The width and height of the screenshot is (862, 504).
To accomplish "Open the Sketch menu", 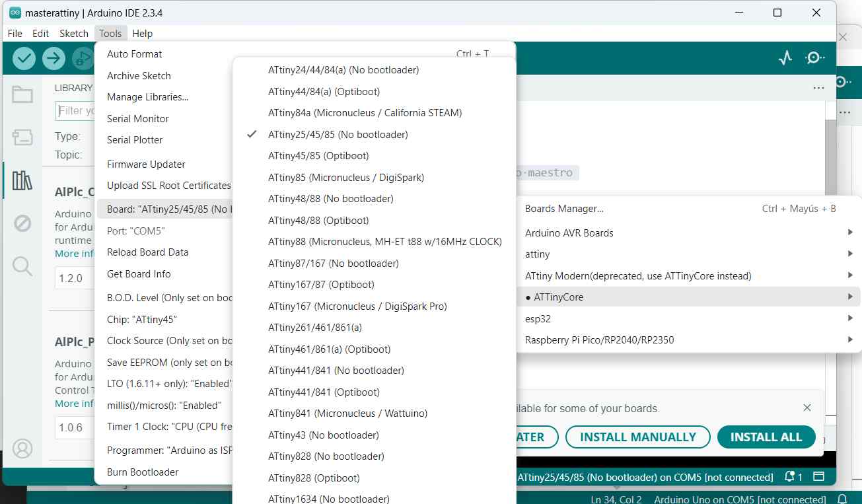I will click(x=74, y=33).
